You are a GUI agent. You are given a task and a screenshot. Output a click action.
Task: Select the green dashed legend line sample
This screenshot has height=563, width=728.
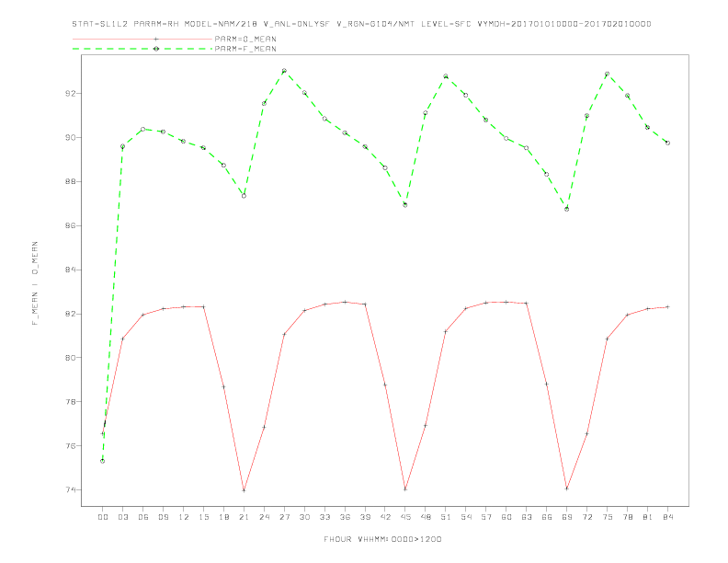pos(142,49)
